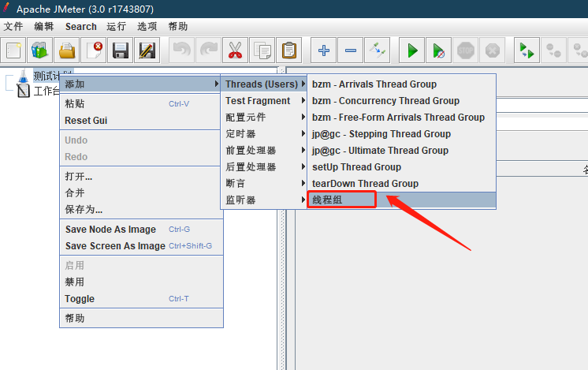Choose 打开... in context menu
Viewport: 588px width, 370px height.
click(x=141, y=177)
